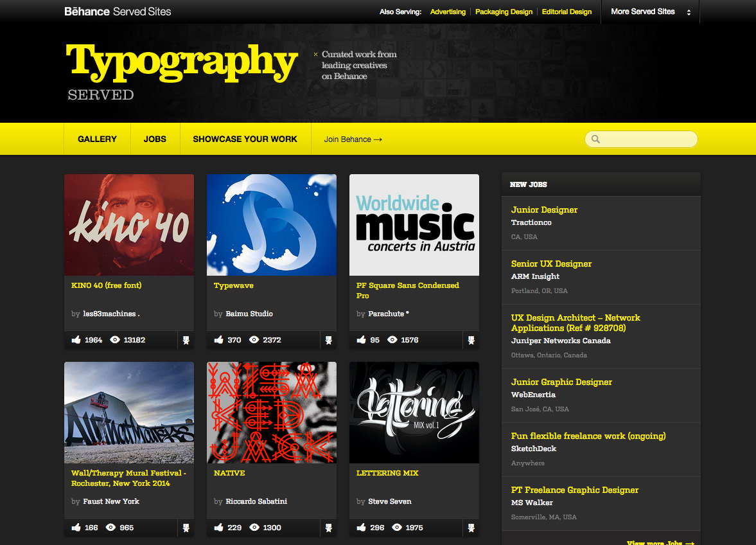Visit author Riccardo Sabatini profile
756x545 pixels.
[x=256, y=501]
